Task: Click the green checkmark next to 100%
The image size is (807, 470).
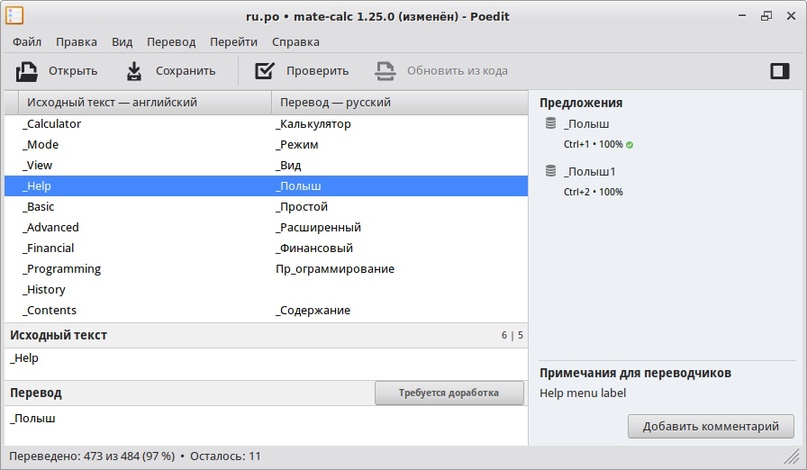Action: pos(629,145)
